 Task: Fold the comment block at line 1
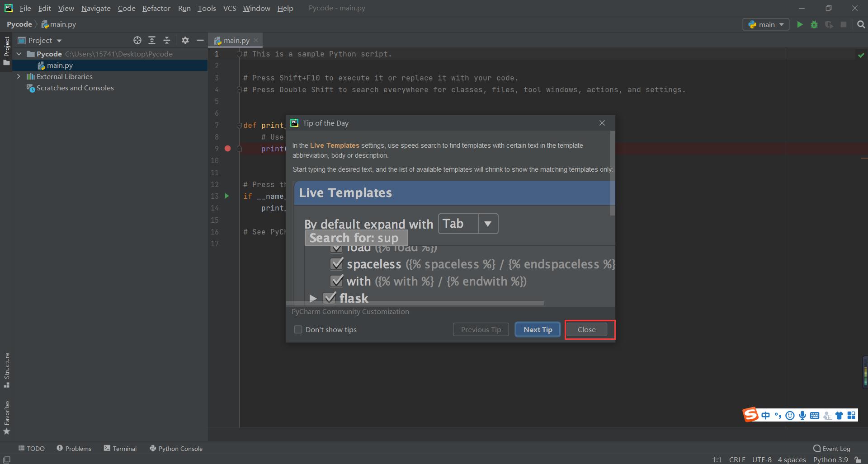[239, 54]
